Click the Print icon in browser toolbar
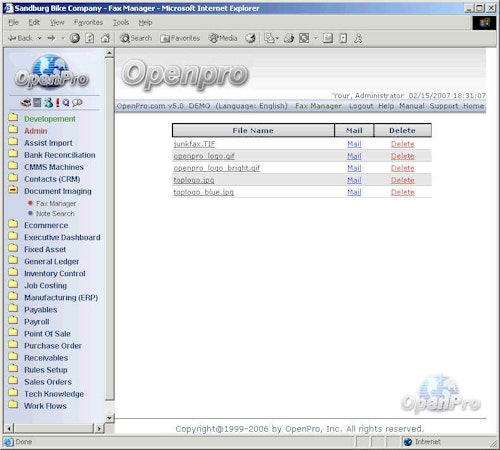Screen dimensions: 500x450 tap(289, 38)
